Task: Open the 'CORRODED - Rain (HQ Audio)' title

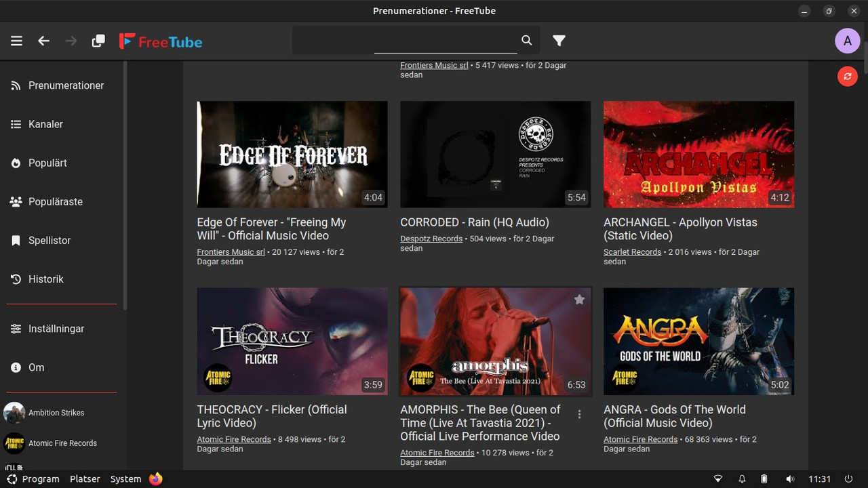Action: click(475, 222)
